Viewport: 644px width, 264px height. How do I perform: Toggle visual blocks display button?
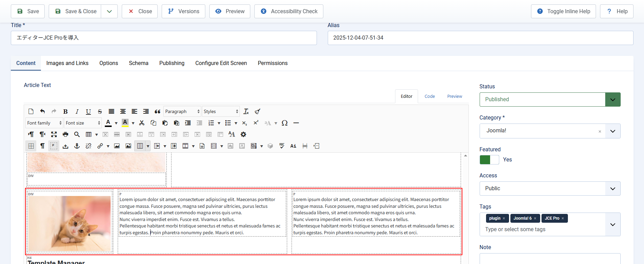[54, 146]
